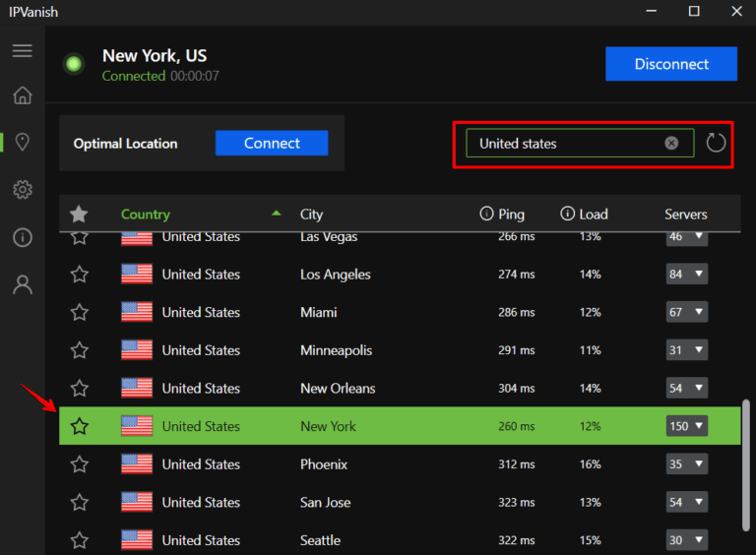Sort list by Country column header
Viewport: 756px width, 555px height.
(x=146, y=214)
